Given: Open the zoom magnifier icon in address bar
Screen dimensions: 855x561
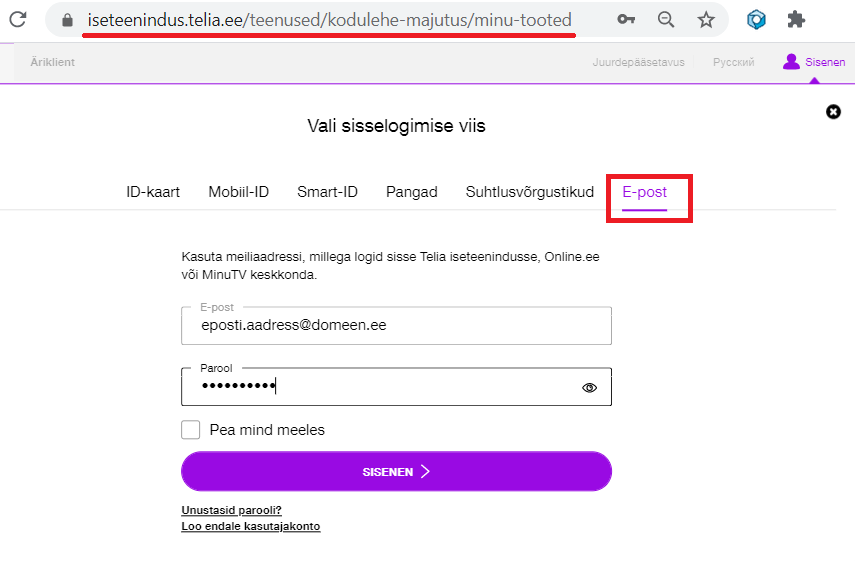Looking at the screenshot, I should (666, 20).
